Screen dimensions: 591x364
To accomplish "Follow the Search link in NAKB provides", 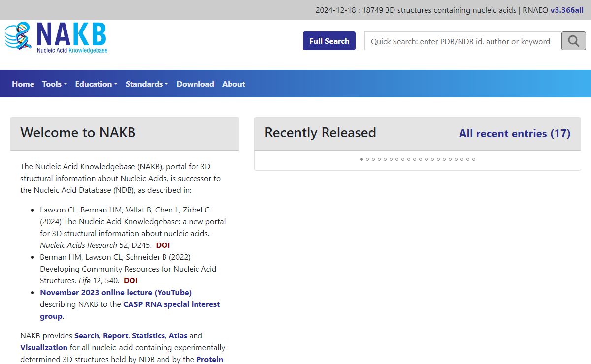I will coord(87,335).
